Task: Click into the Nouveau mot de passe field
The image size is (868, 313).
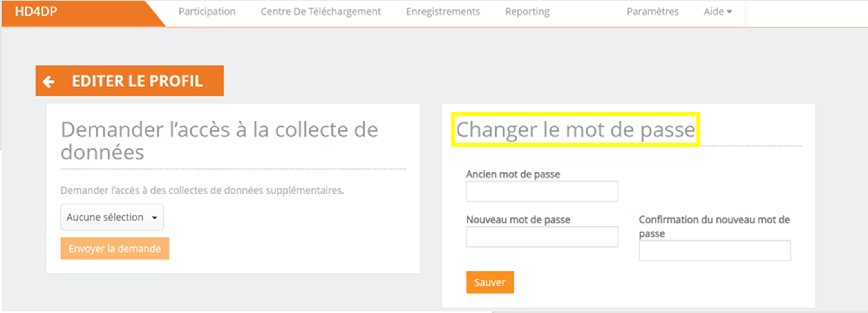Action: point(542,237)
